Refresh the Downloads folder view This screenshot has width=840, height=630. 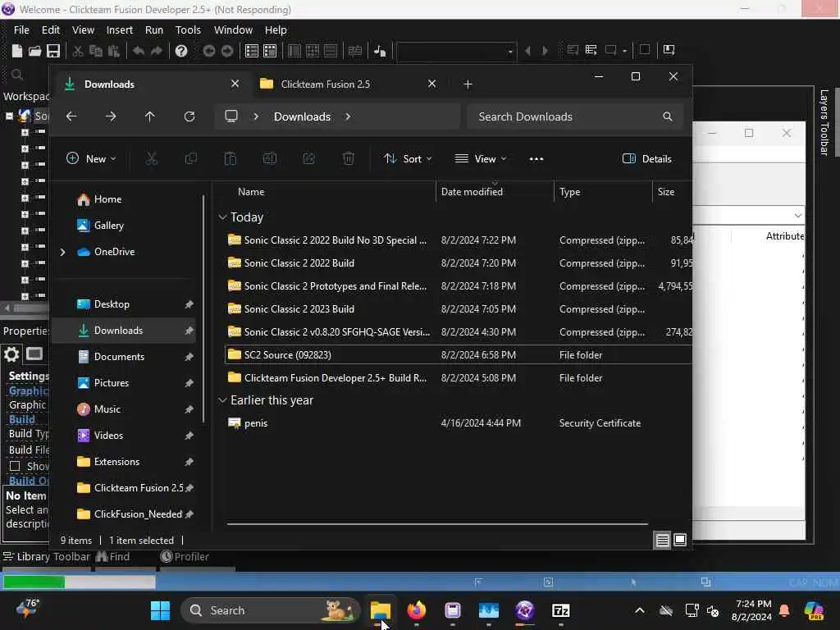click(189, 116)
